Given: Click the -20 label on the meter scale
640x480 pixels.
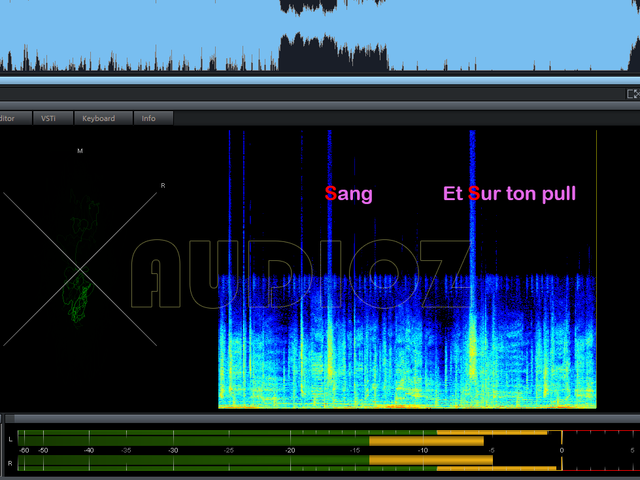Looking at the screenshot, I should (290, 451).
